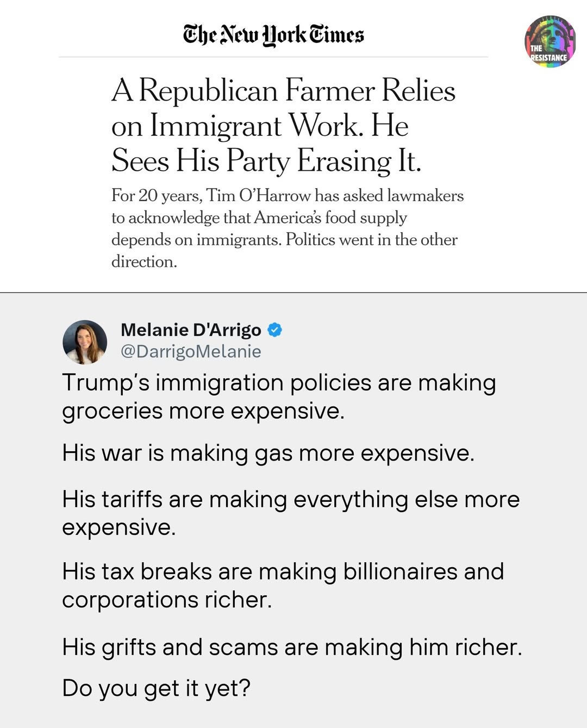Click the line about gas prices

click(268, 453)
